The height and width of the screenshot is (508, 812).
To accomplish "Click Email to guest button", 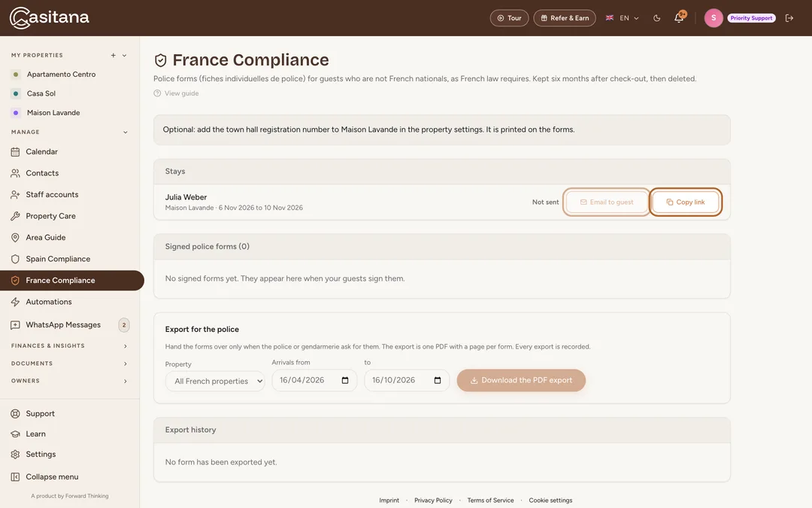I will click(607, 202).
